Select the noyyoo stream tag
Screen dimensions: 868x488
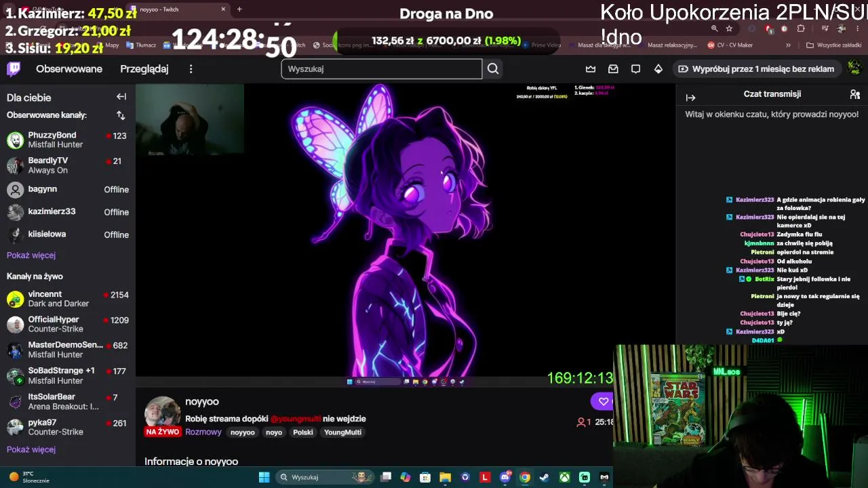[243, 432]
